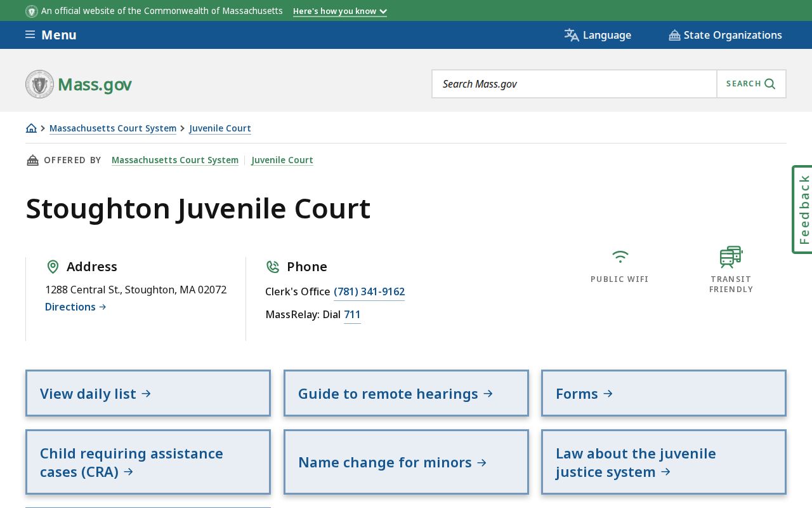Screen dimensions: 812x508
Task: Click the Address location pin icon
Action: pos(53,267)
